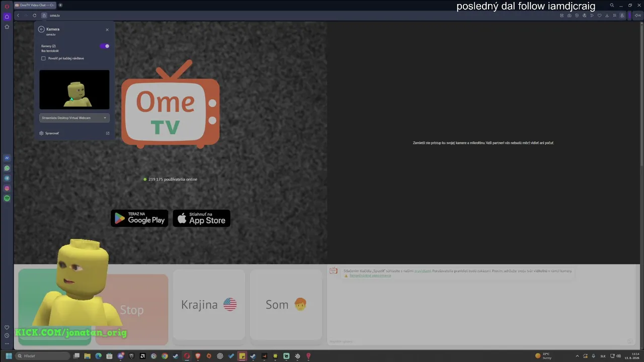
Task: Toggle the Kamery camera access switch
Action: tap(105, 46)
